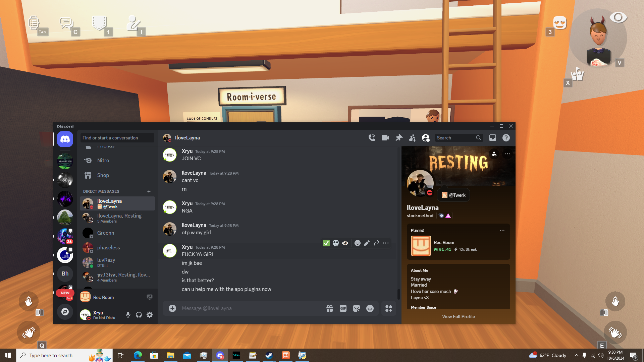644x362 pixels.
Task: Open pinned messages
Action: click(x=399, y=138)
